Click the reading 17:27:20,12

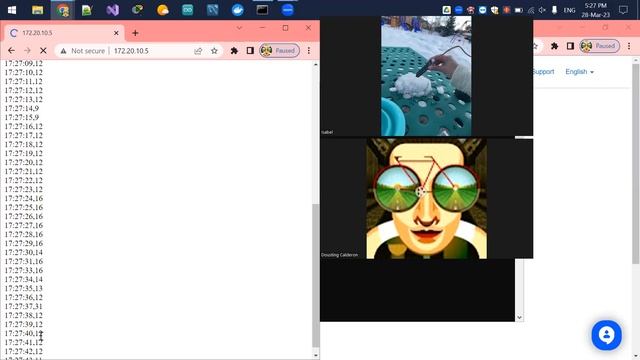tap(23, 162)
